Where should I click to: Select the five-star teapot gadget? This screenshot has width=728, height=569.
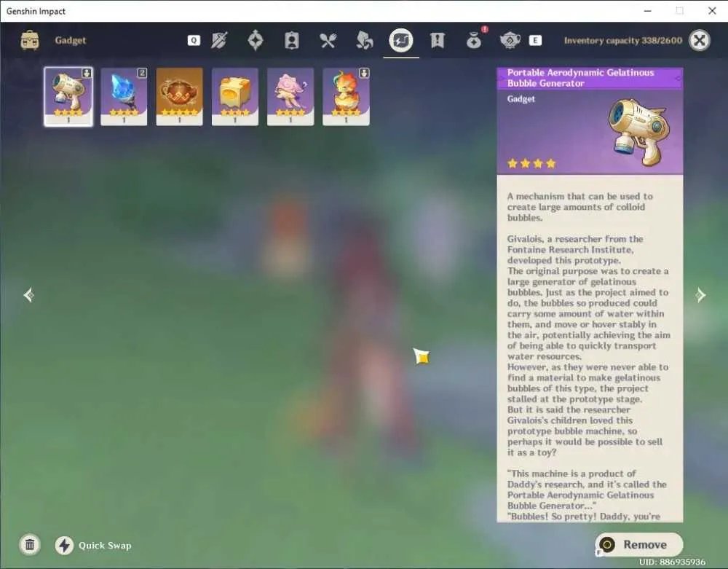(x=179, y=97)
